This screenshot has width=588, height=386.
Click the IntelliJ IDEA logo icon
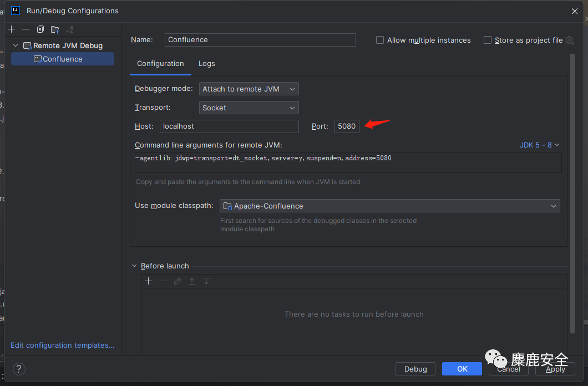(16, 11)
